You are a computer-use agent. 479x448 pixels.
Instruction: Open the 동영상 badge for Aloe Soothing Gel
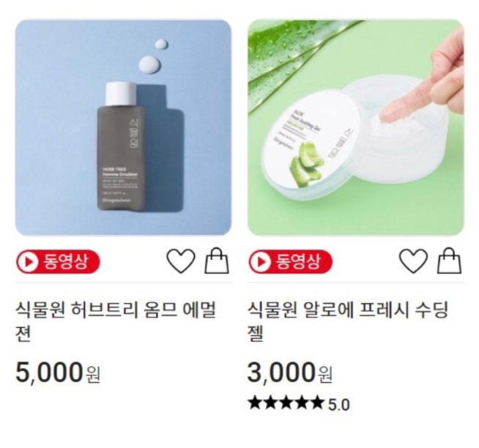291,262
